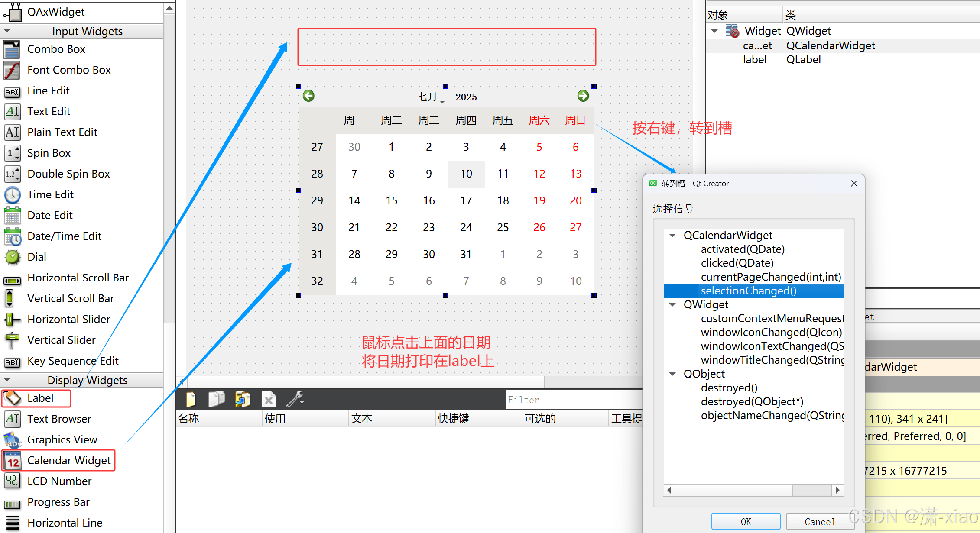The width and height of the screenshot is (980, 533).
Task: Click the 名称 column header
Action: 219,419
